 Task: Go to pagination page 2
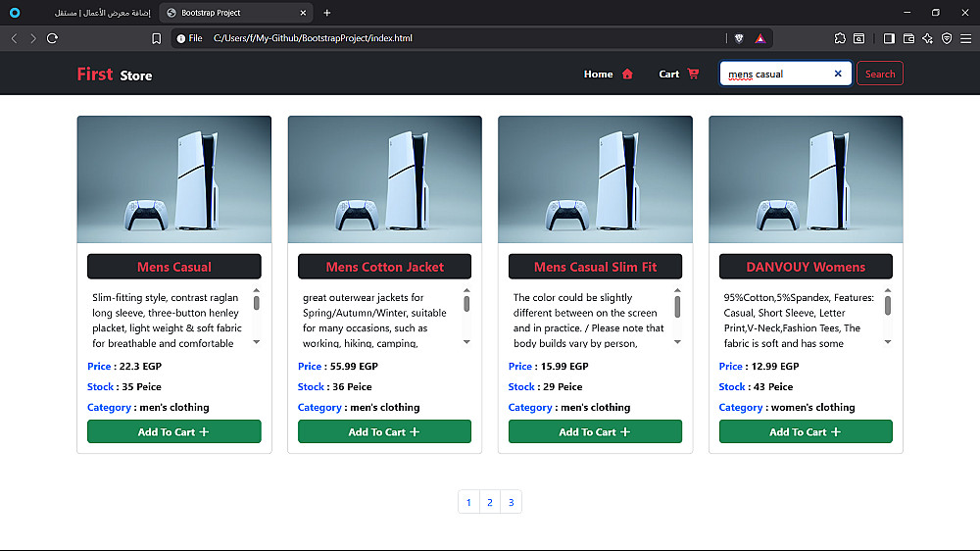(x=490, y=502)
